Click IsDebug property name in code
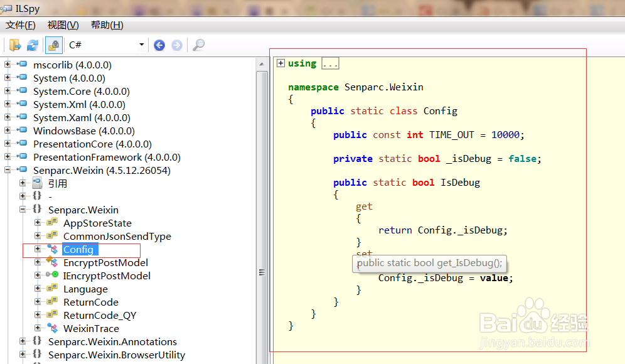 [x=460, y=182]
